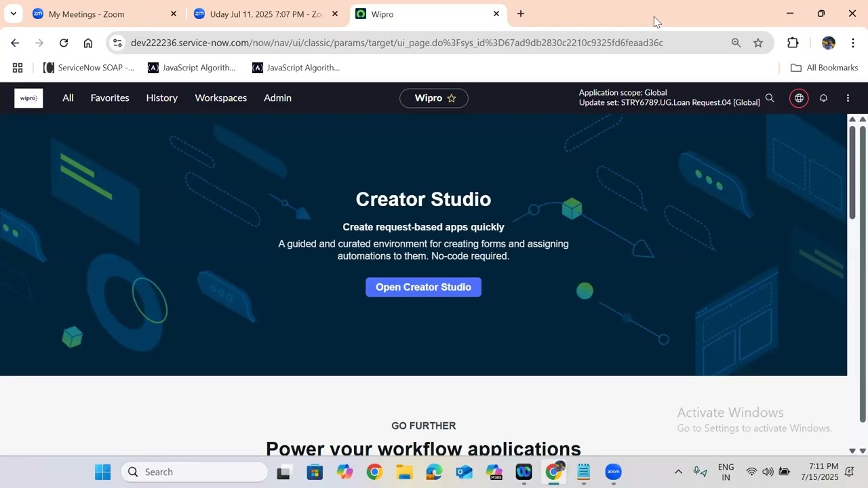Go back to previous page
868x488 pixels.
15,43
